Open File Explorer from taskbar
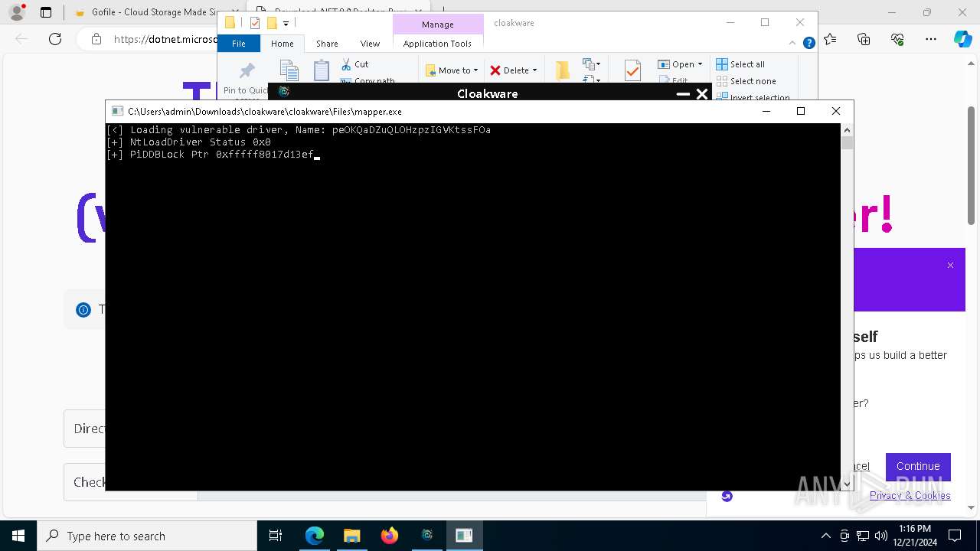This screenshot has width=980, height=551. click(x=351, y=536)
